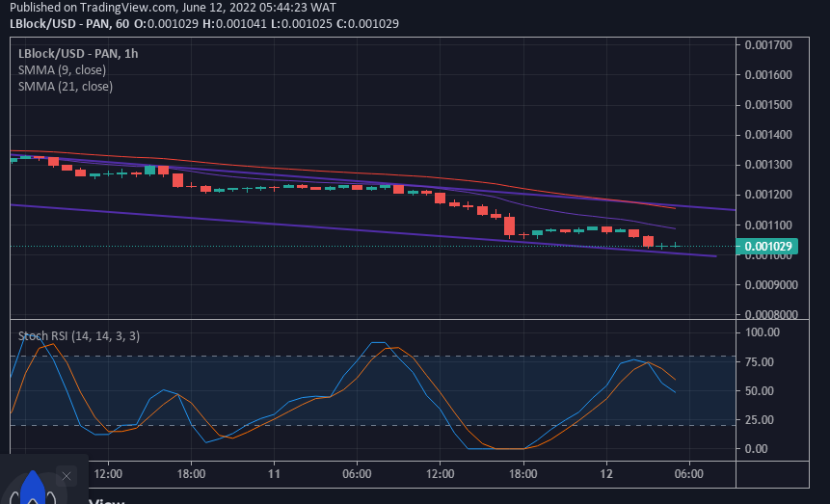Screen dimensions: 830x504
Task: Select the Stoch RSI (14, 14, 3, 3) label
Action: tap(79, 335)
